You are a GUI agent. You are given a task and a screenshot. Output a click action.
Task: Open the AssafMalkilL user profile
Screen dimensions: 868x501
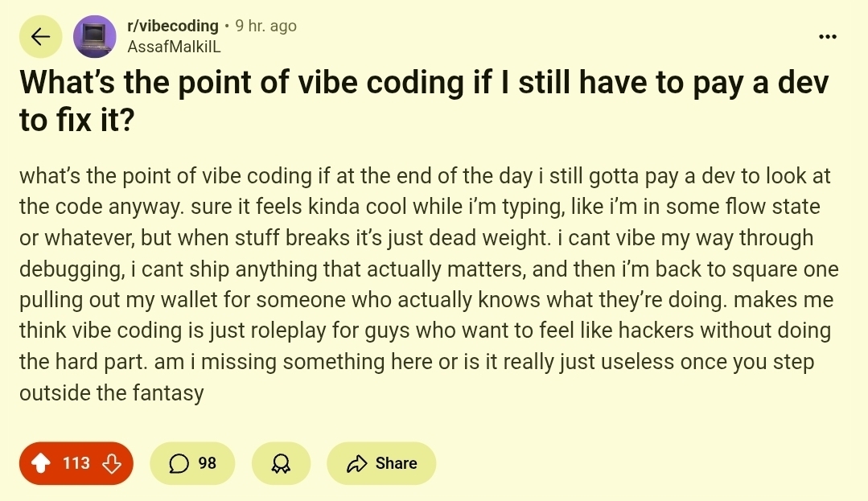point(174,47)
